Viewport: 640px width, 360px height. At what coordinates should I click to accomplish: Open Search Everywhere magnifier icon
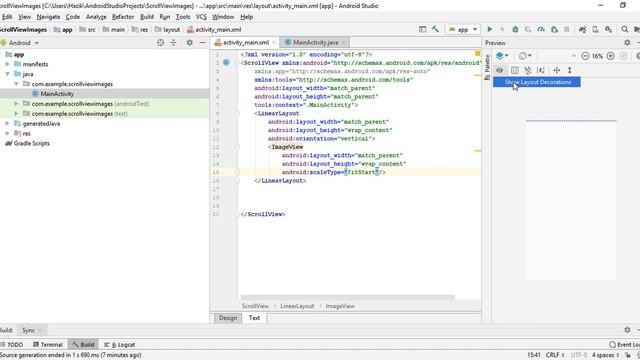point(624,29)
